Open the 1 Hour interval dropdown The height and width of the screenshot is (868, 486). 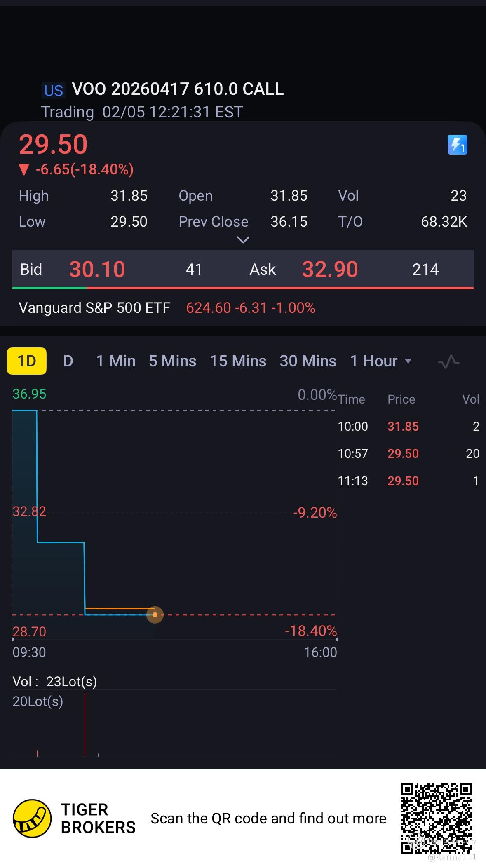pos(380,361)
